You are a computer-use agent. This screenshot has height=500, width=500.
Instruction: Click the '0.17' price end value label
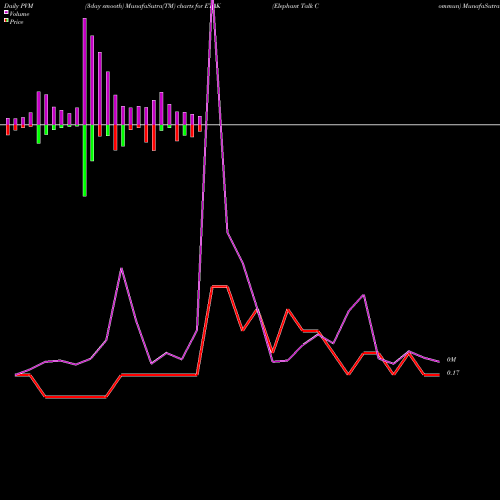coord(453,373)
